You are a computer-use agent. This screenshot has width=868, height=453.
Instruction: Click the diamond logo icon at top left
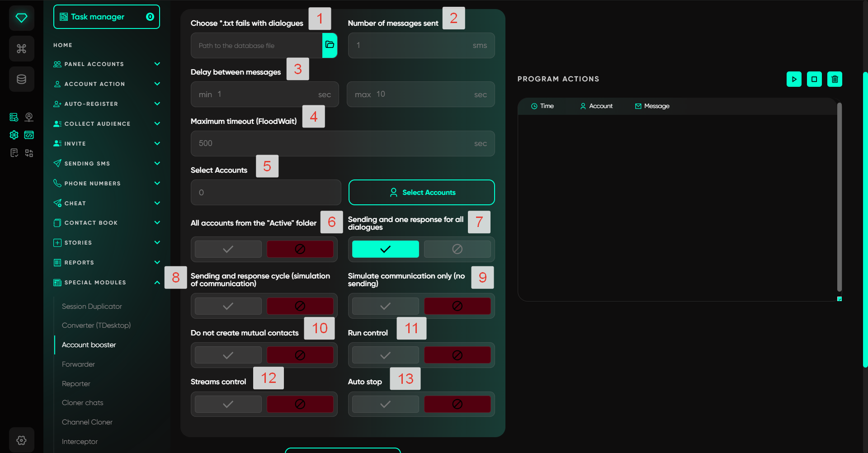(21, 18)
